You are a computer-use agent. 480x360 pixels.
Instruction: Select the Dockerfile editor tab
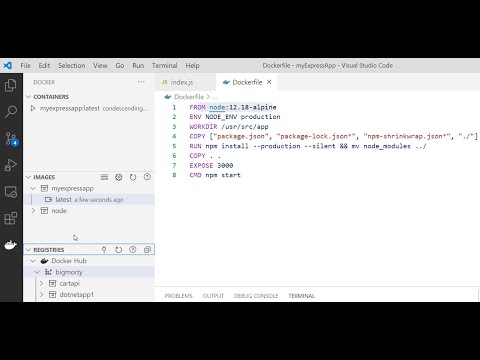tap(247, 82)
